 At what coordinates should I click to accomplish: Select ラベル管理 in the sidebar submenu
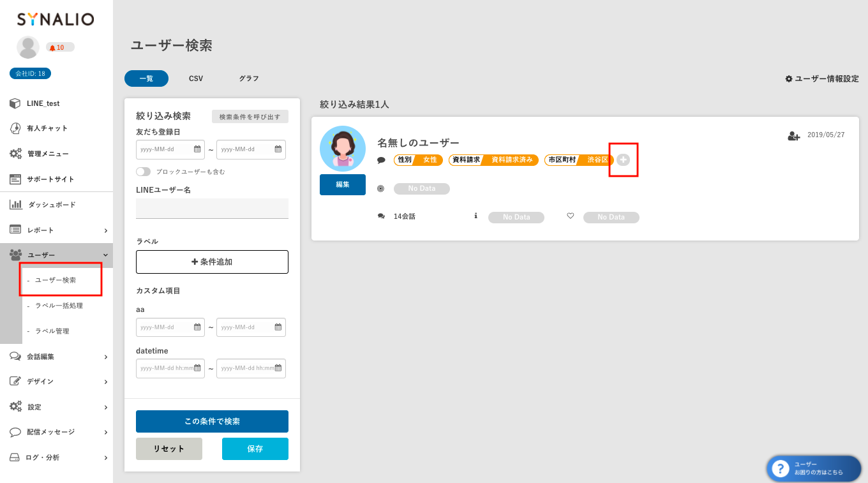point(52,331)
